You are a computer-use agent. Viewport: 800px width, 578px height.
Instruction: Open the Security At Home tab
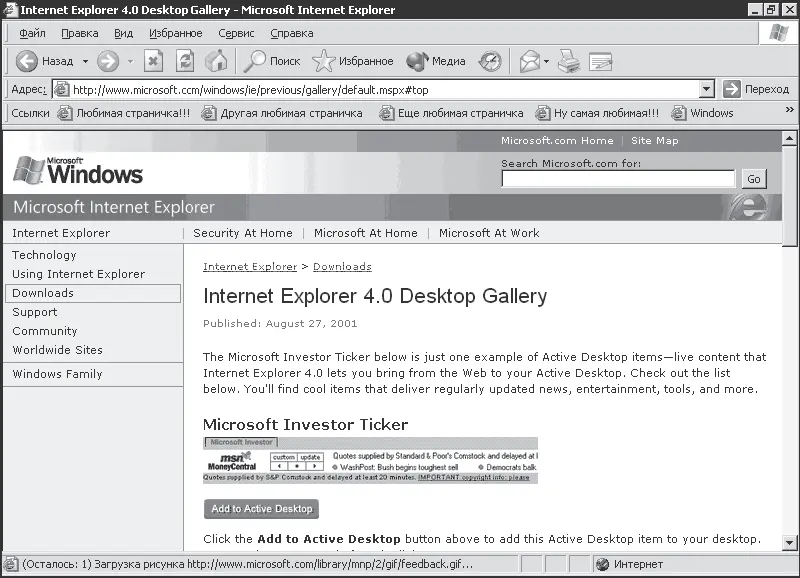[x=243, y=233]
